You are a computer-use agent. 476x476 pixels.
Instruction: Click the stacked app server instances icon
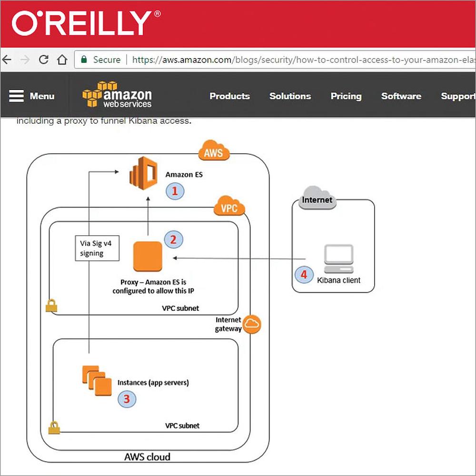(97, 381)
